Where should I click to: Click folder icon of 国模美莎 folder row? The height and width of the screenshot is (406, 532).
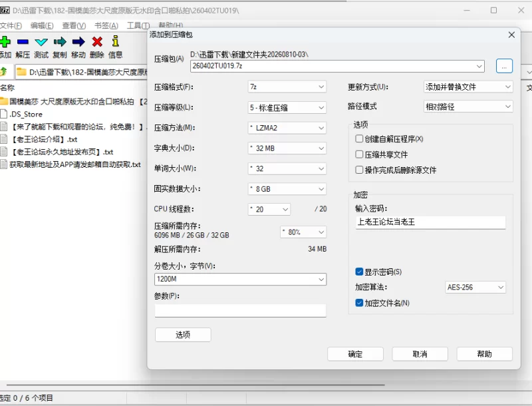point(4,101)
